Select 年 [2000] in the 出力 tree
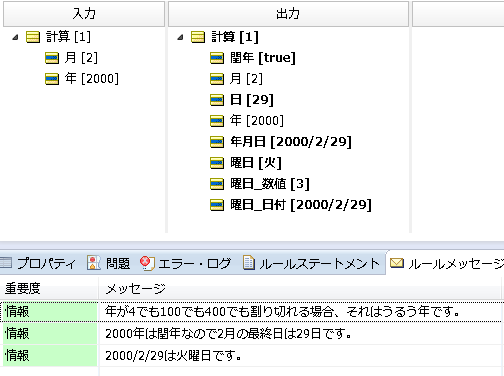Screen dimensions: 504x376 257,121
